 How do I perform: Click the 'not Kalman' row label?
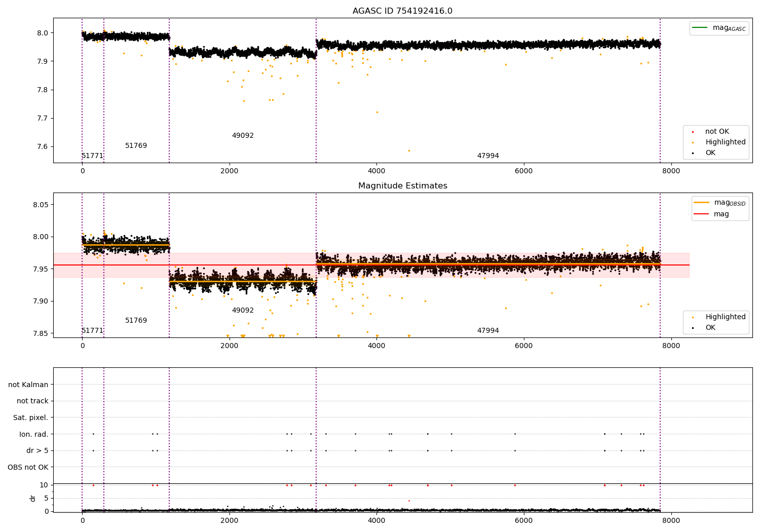pos(28,385)
